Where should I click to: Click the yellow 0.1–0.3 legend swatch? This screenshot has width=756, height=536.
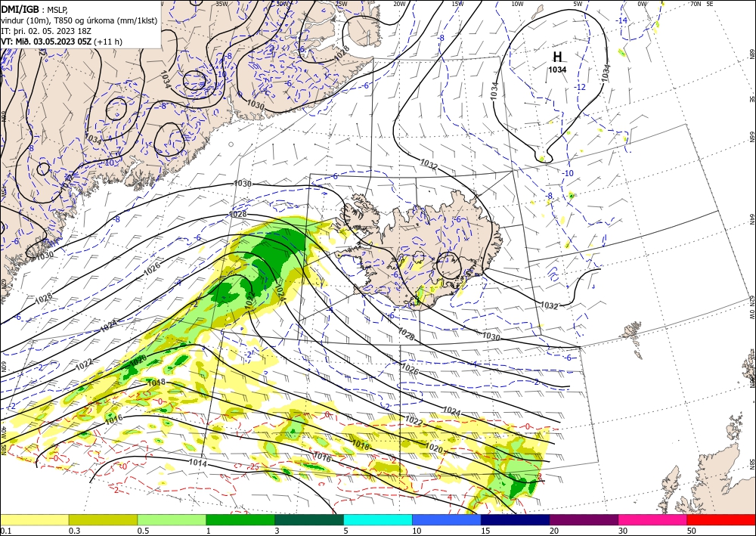click(34, 519)
